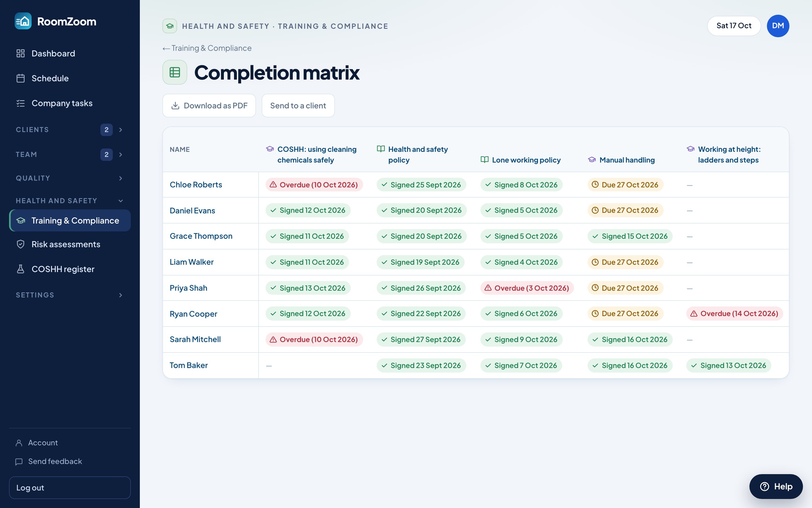Click Send to a client button

(x=298, y=106)
